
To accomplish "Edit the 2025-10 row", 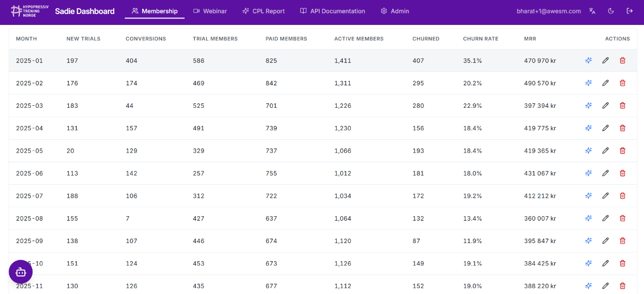I will [606, 263].
